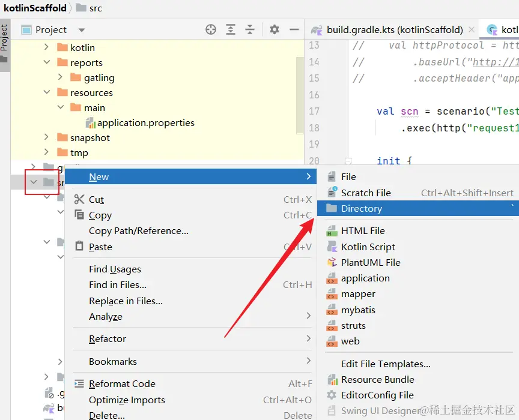Viewport: 519px width, 420px height.
Task: Create a new Kotlin Script
Action: (418, 247)
